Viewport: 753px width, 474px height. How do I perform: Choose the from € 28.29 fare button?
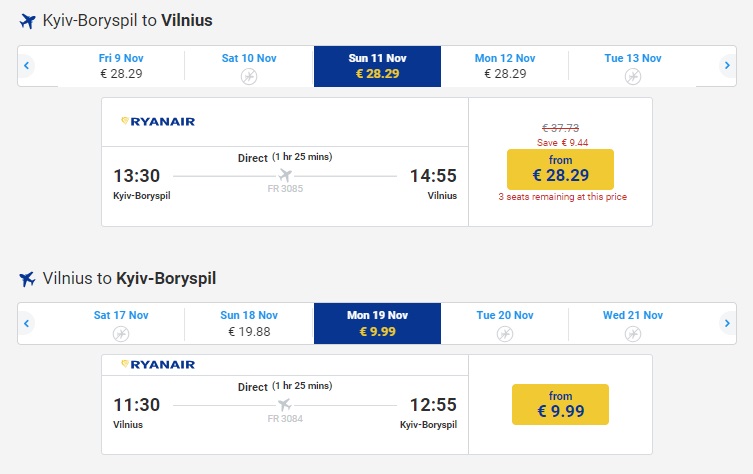(560, 170)
